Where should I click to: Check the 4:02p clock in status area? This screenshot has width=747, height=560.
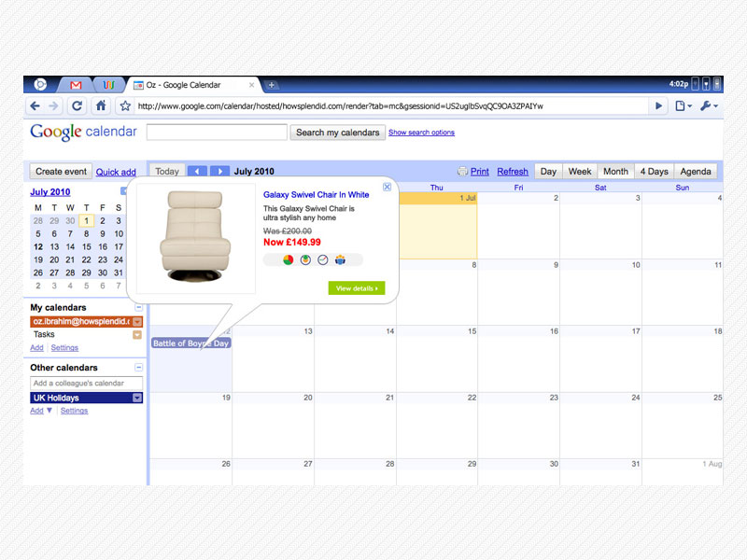point(679,84)
